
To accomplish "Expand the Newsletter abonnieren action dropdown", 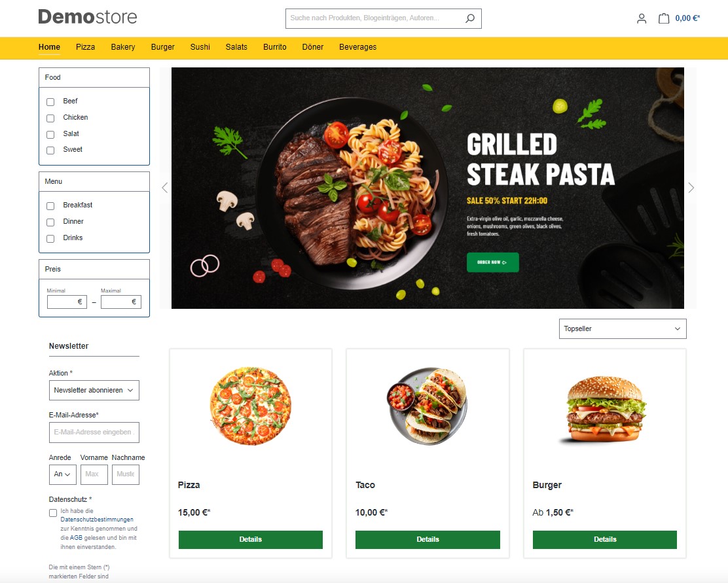I will [94, 391].
